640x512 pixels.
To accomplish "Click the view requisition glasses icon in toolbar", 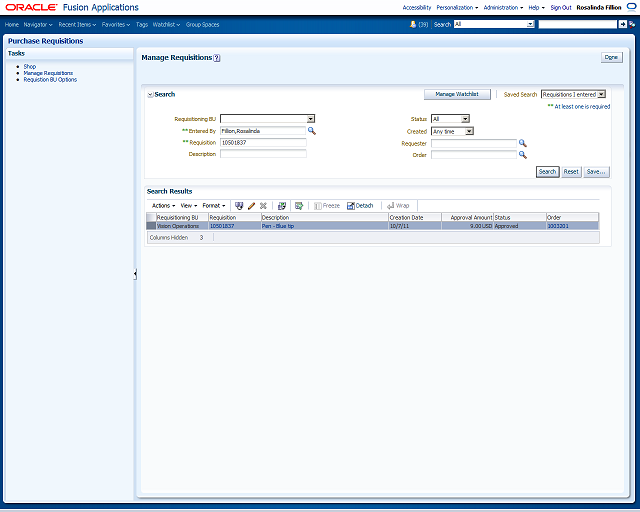I will (x=239, y=206).
